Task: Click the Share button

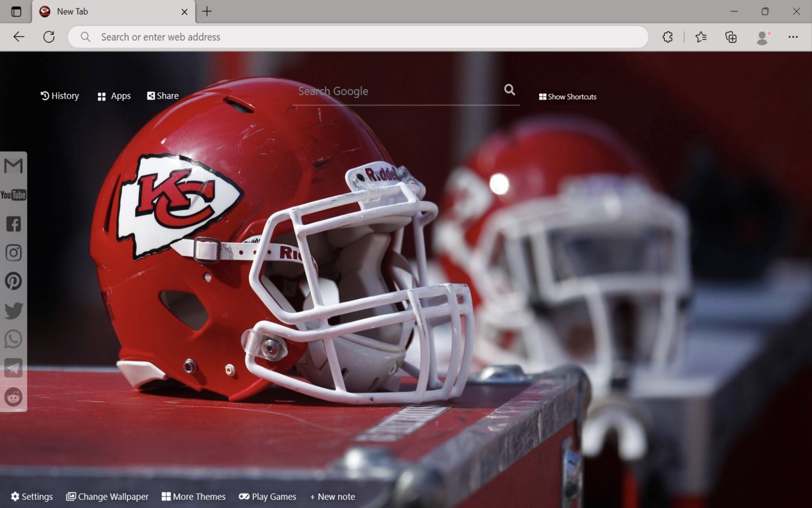Action: pos(163,96)
